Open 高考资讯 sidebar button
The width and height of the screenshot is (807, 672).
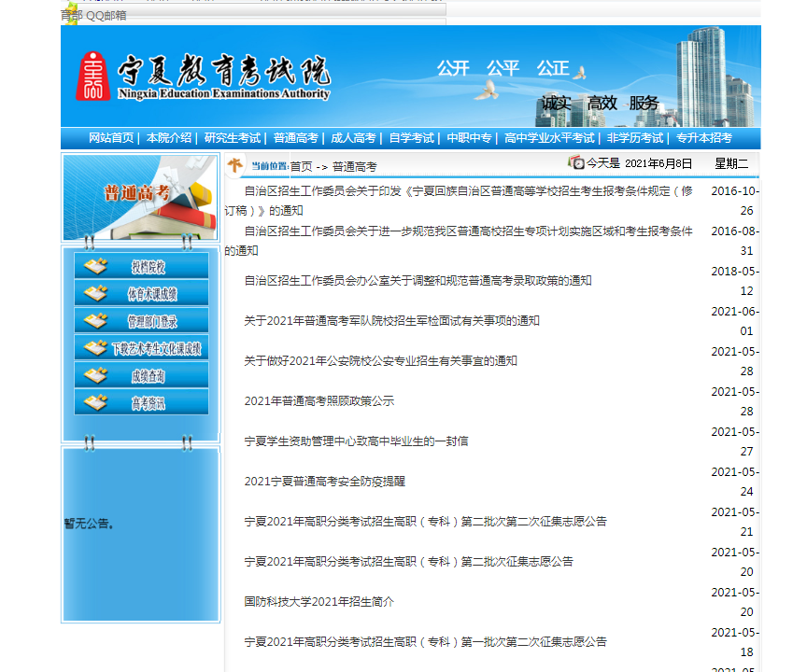click(142, 402)
